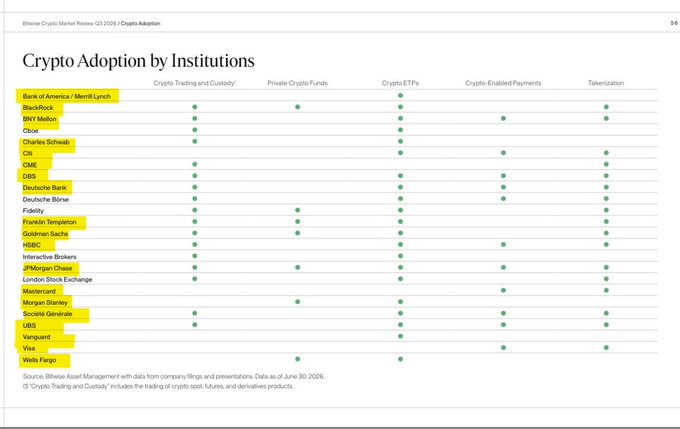Click the 'Morgan Stanley' row label
Viewport: 680px width, 429px height.
(45, 302)
